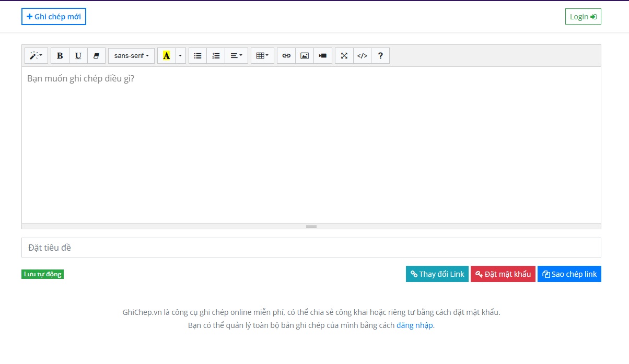The height and width of the screenshot is (364, 629).
Task: Toggle the code view
Action: (x=363, y=56)
